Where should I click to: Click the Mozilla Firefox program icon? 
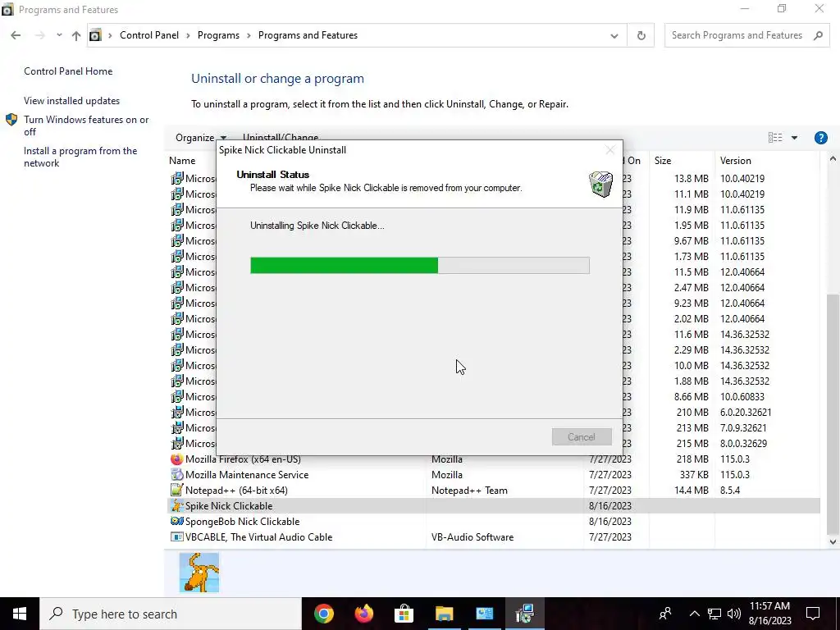point(176,459)
